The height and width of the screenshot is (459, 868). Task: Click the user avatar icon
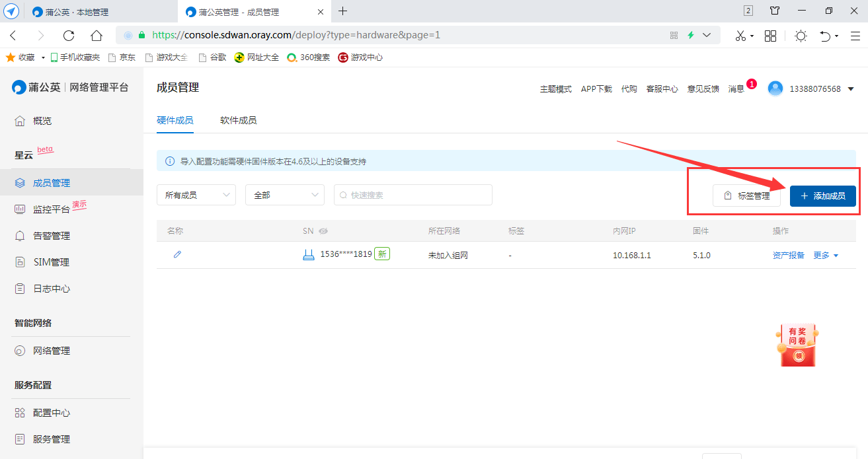775,88
